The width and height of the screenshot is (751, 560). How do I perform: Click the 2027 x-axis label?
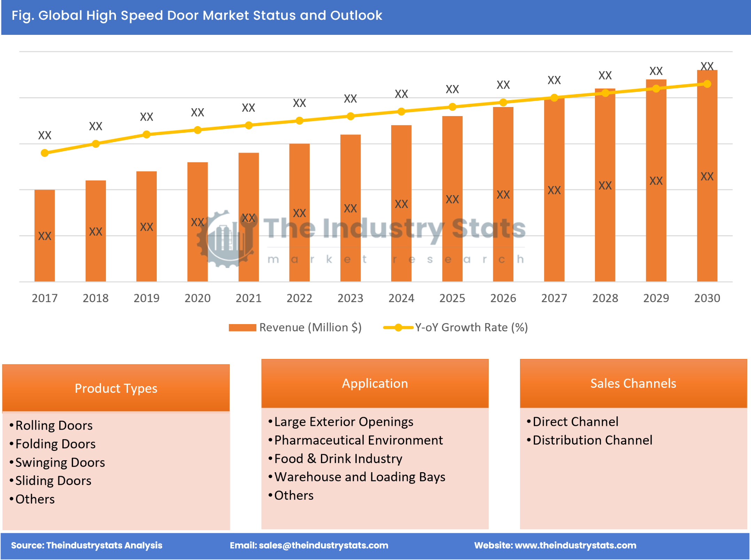click(x=554, y=298)
